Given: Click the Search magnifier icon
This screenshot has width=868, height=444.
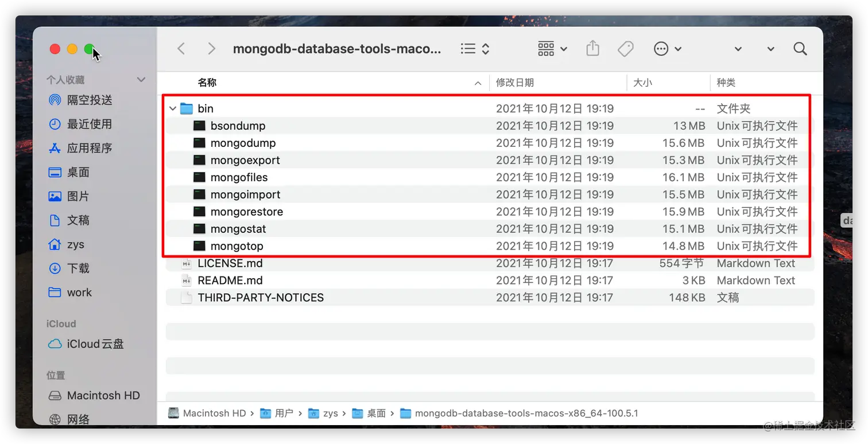Looking at the screenshot, I should (800, 49).
